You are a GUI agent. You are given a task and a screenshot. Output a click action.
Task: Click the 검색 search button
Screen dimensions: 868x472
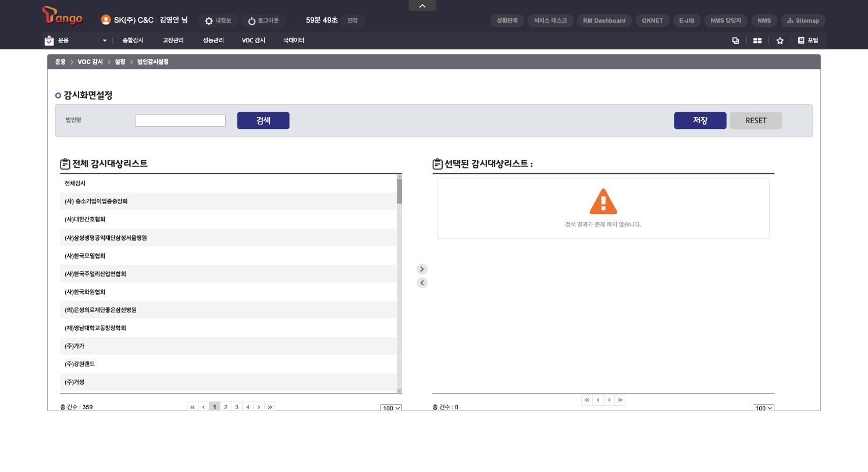coord(264,120)
